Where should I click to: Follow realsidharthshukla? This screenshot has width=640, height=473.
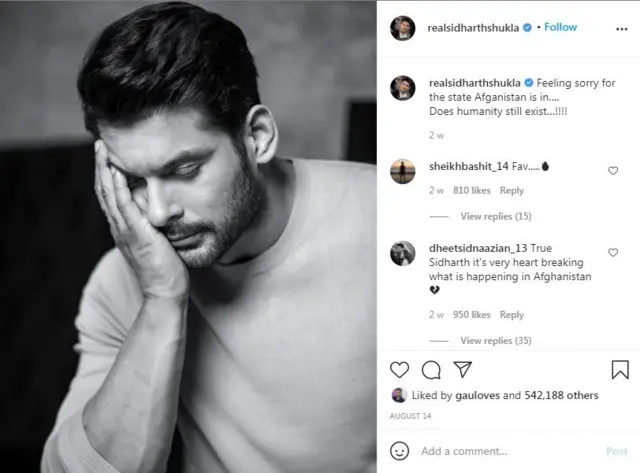point(560,27)
